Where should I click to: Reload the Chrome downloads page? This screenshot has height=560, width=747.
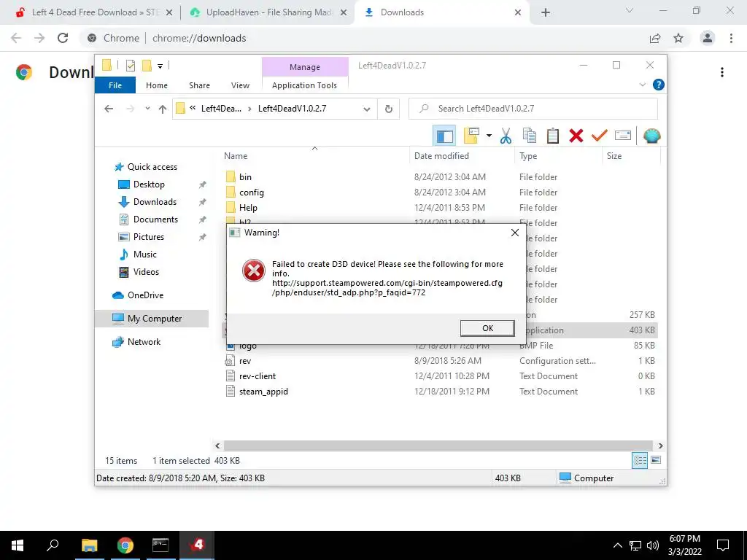63,38
